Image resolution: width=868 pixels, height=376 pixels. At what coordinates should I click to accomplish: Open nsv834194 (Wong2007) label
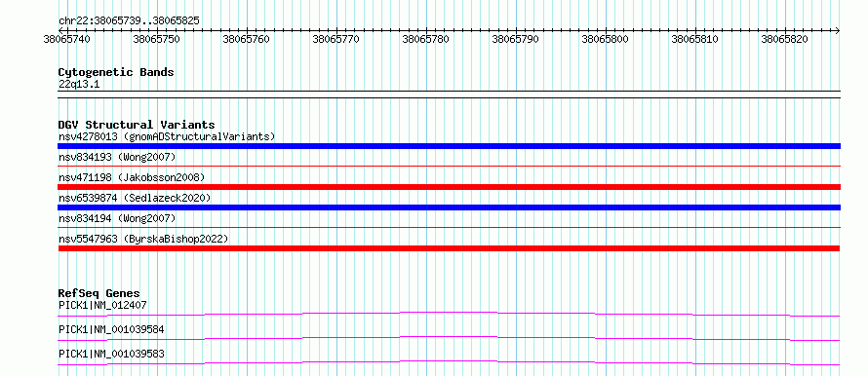point(117,218)
